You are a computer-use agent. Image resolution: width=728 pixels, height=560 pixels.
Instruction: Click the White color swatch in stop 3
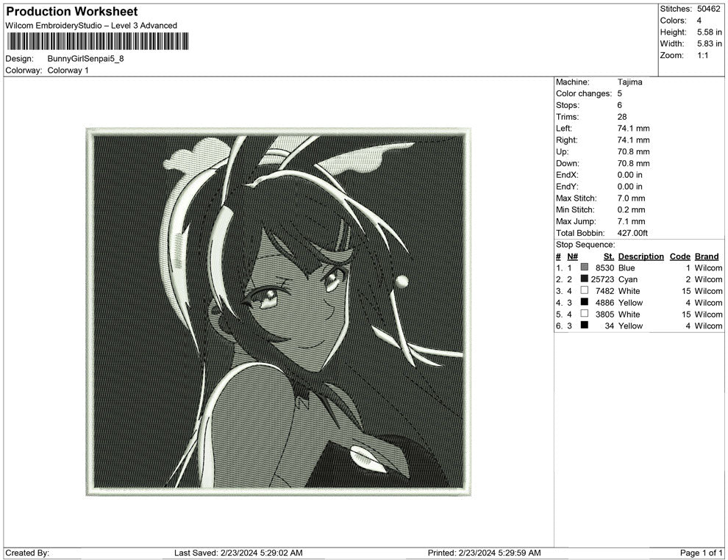point(585,291)
